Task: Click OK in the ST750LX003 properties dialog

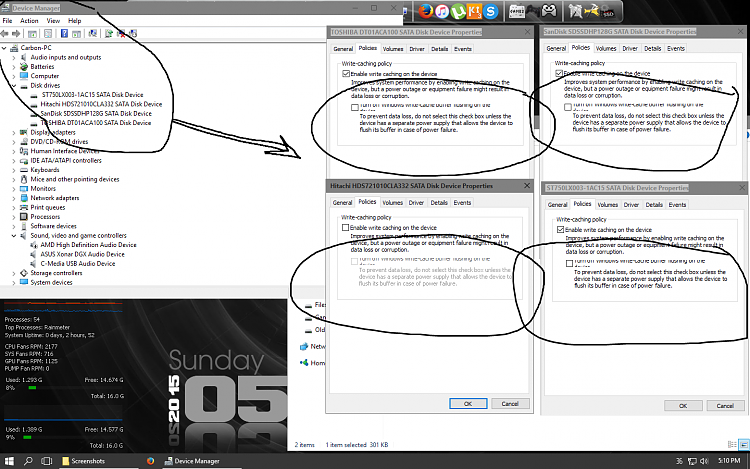Action: pyautogui.click(x=683, y=405)
